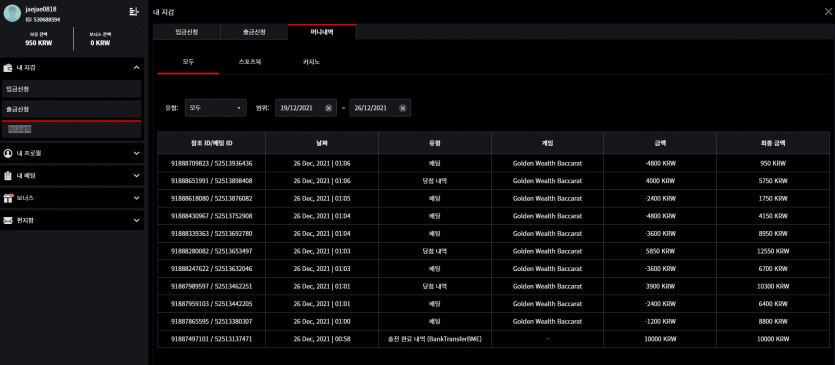835x365 pixels.
Task: Click Golden Wealth Baccarat in the 950 KRW row
Action: coord(547,163)
